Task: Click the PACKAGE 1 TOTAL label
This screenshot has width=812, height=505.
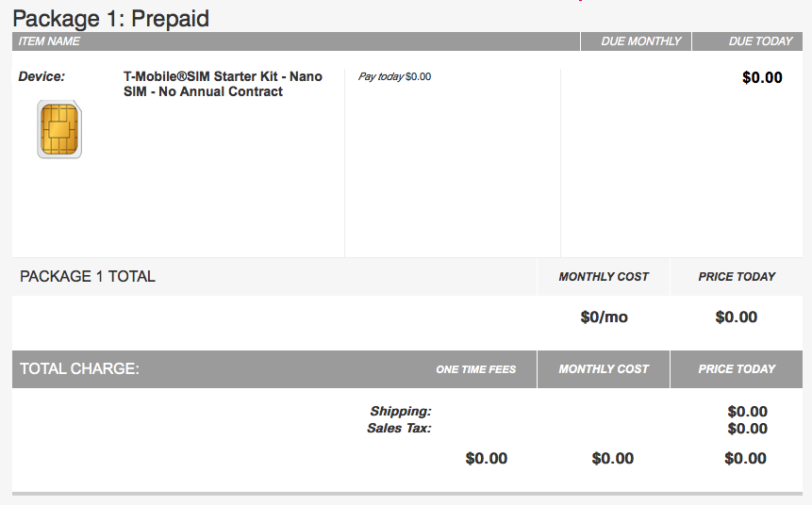Action: click(x=88, y=276)
